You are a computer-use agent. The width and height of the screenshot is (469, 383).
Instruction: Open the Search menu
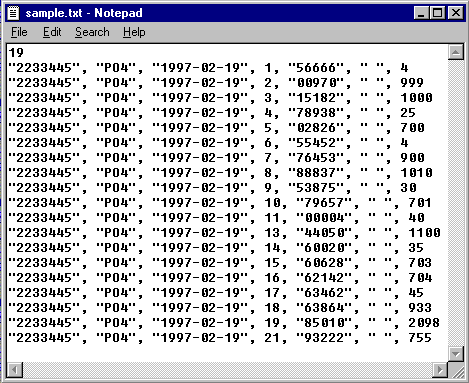(92, 32)
